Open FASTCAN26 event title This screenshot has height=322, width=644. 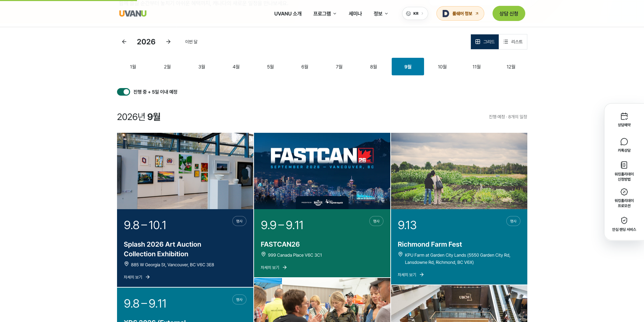[280, 244]
